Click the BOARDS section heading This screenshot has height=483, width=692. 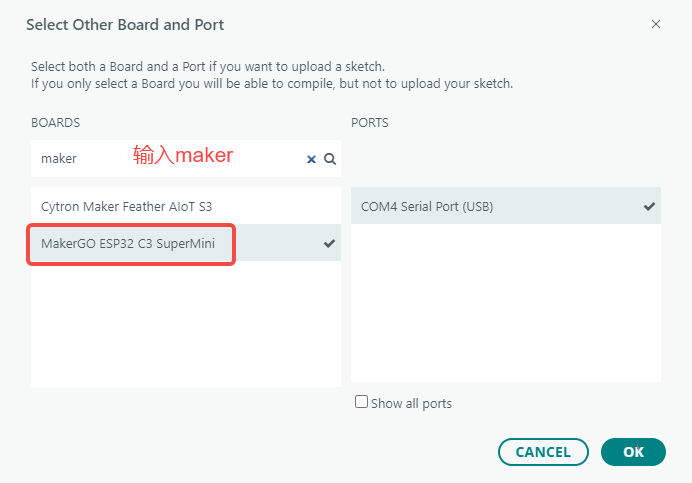pos(56,122)
